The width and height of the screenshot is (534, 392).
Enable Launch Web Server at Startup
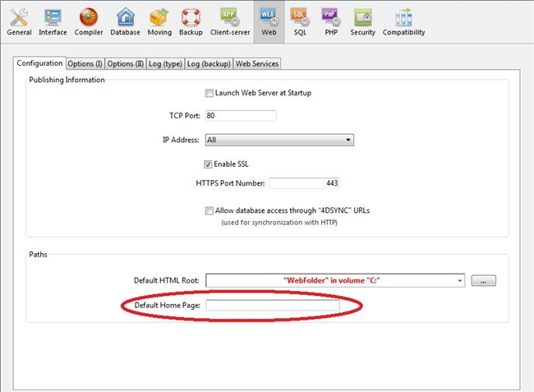point(209,93)
